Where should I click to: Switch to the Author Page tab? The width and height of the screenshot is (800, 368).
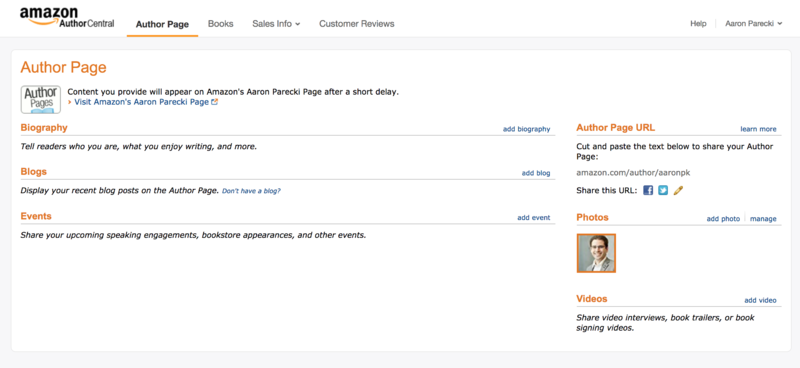pos(162,24)
